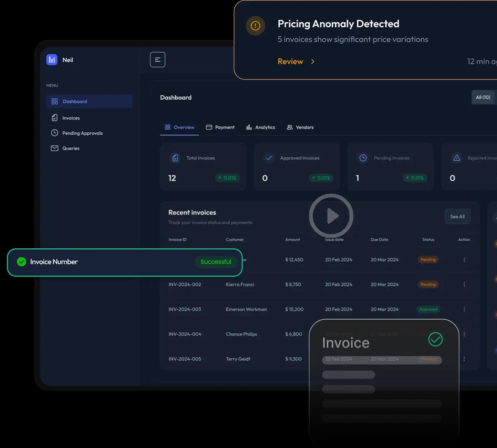Switch to the Vendors tab
The image size is (497, 448).
300,127
